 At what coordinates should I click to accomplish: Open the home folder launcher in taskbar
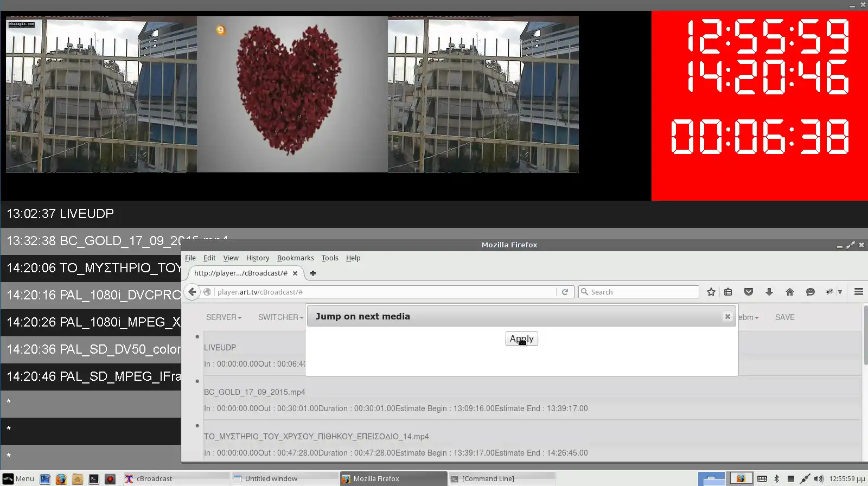tap(78, 479)
